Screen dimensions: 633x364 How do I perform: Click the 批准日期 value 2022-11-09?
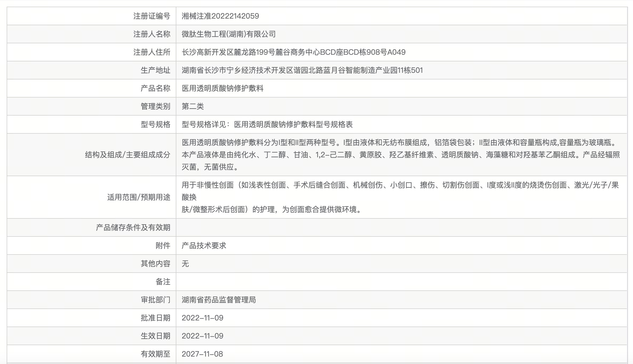coord(203,318)
